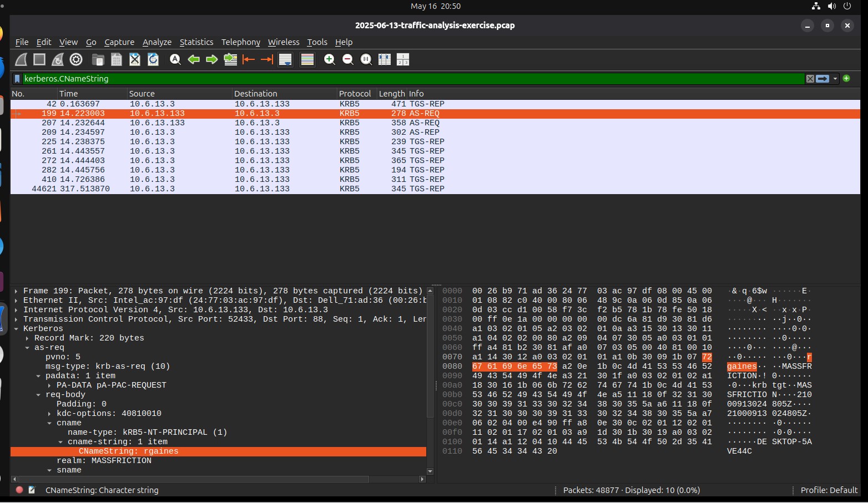Start capturing packets with the shark fin icon
This screenshot has width=868, height=503.
[21, 59]
